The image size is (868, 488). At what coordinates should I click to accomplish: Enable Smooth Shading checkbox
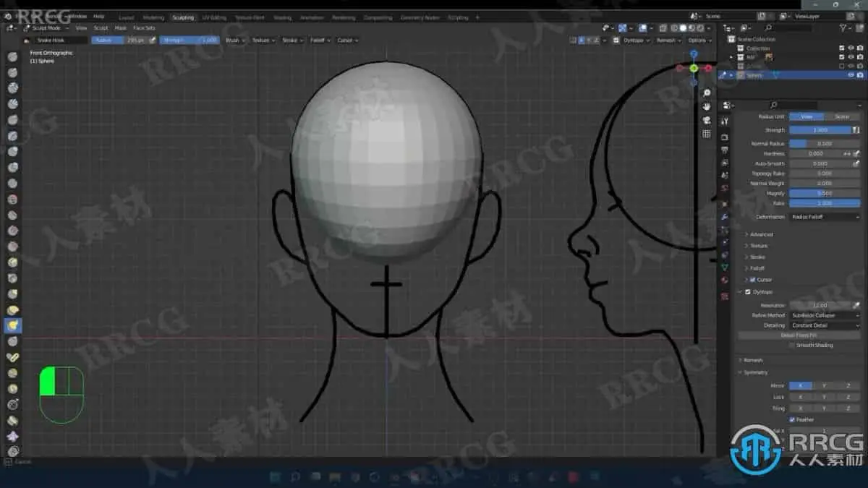pos(792,346)
